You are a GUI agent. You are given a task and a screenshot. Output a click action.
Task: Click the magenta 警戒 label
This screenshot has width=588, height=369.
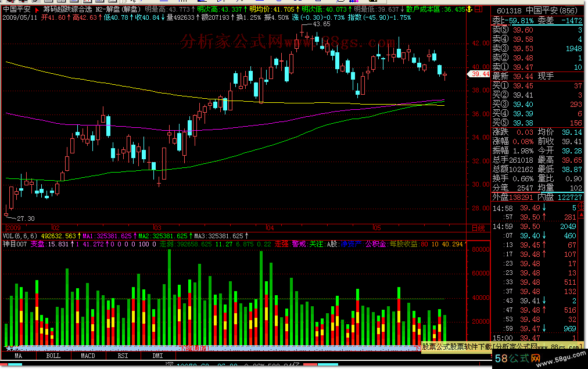click(300, 244)
